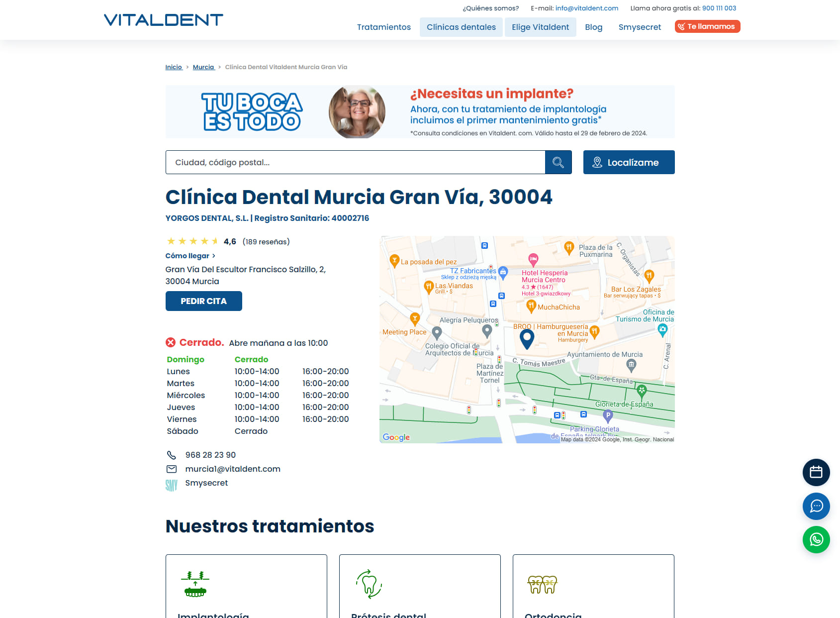The width and height of the screenshot is (840, 618).
Task: Go to the Blog menu item
Action: tap(594, 27)
